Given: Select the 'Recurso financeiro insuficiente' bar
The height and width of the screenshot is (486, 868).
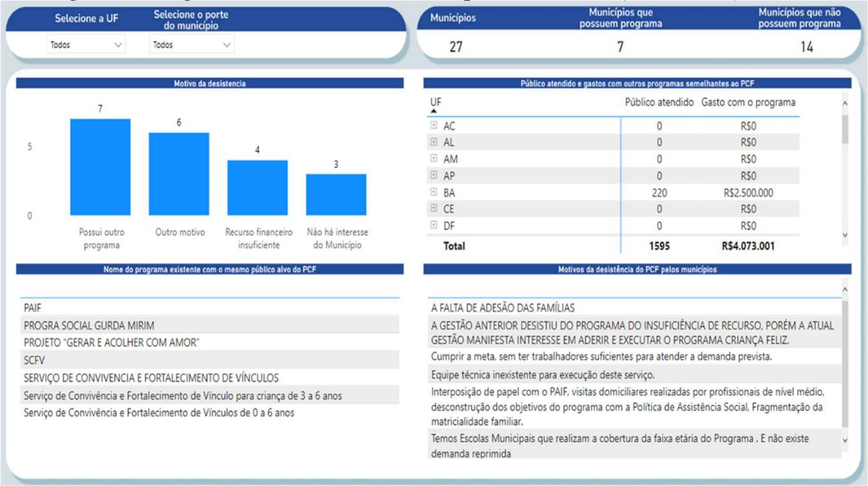Looking at the screenshot, I should pos(258,188).
